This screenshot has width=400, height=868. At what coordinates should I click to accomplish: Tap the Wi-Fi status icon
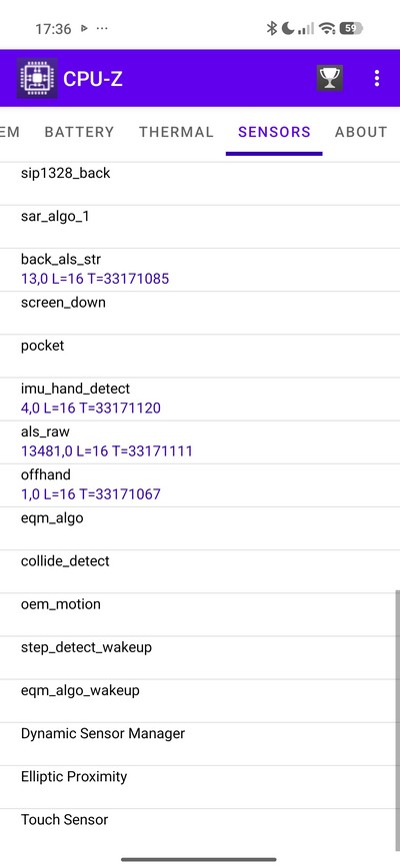pyautogui.click(x=327, y=28)
